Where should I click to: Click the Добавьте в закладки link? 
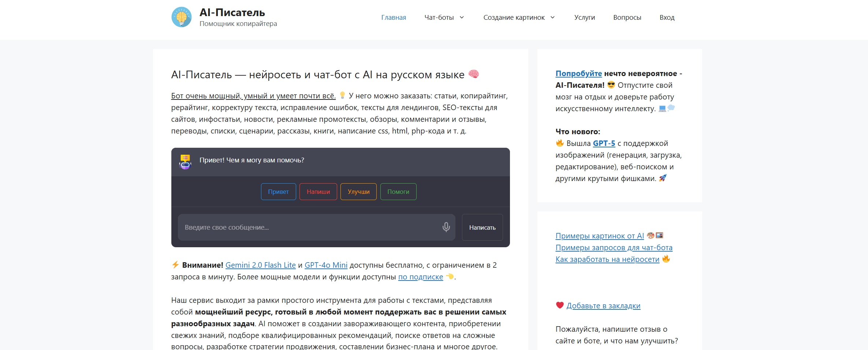[x=603, y=306]
